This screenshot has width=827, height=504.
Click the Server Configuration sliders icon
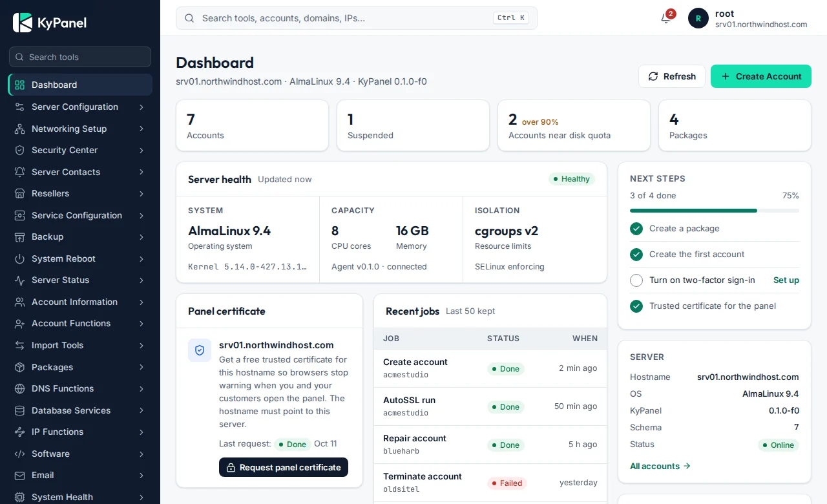pos(19,107)
